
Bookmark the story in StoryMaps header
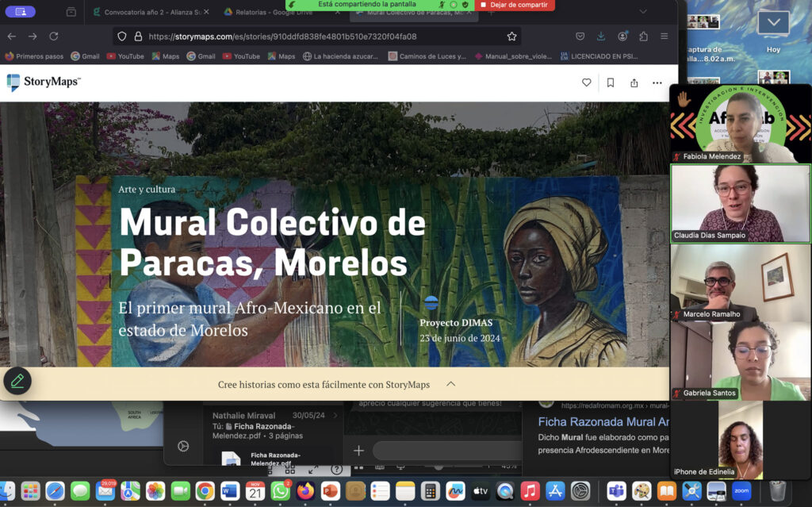pyautogui.click(x=610, y=83)
